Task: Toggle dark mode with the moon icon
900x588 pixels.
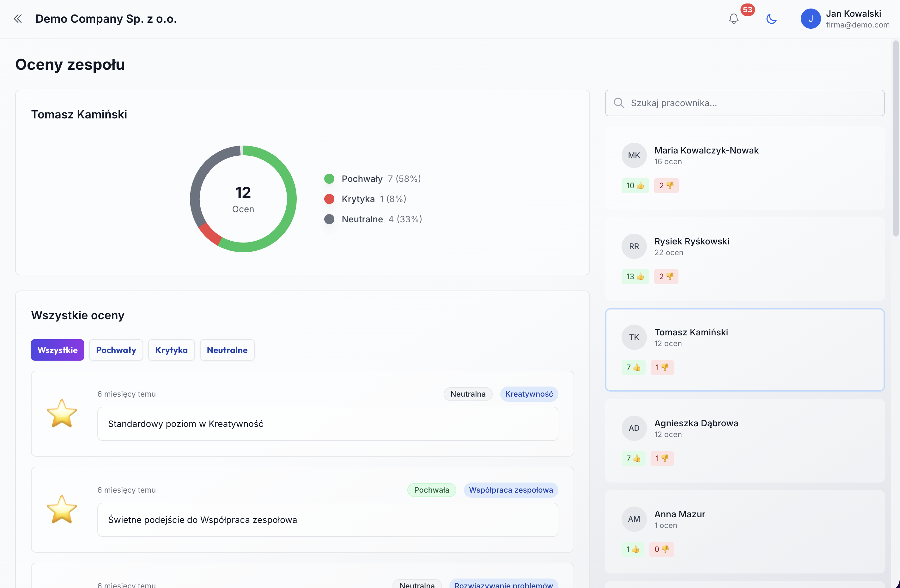Action: pyautogui.click(x=771, y=19)
